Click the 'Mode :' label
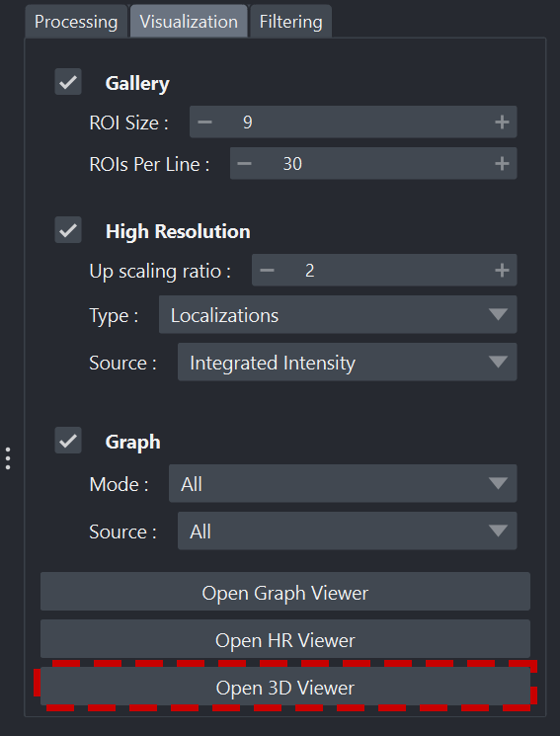This screenshot has height=736, width=560. [119, 484]
